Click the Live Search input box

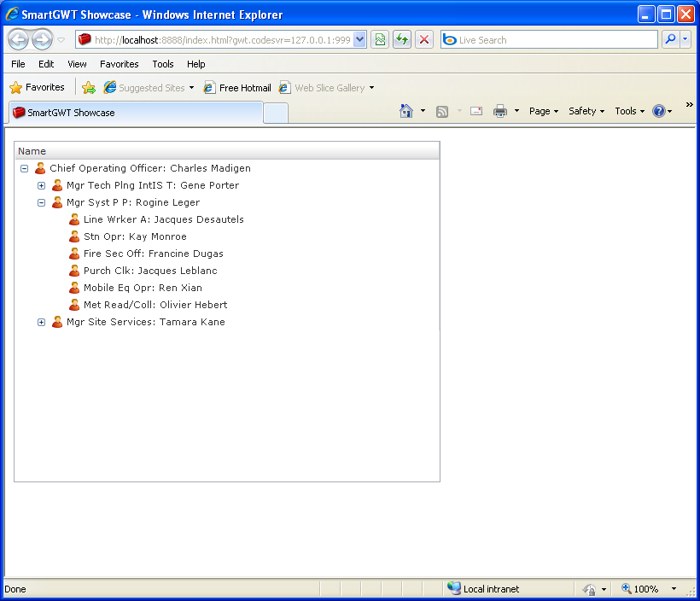coord(549,40)
